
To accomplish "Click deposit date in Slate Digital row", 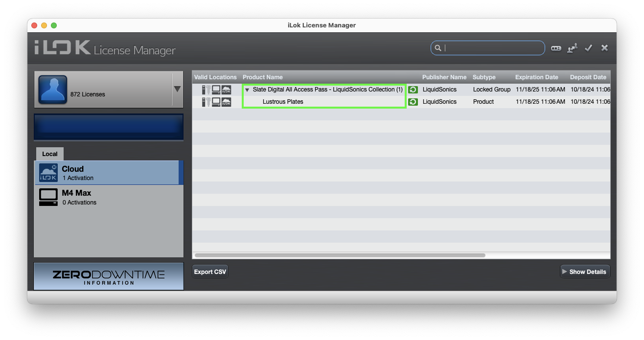I will [590, 90].
